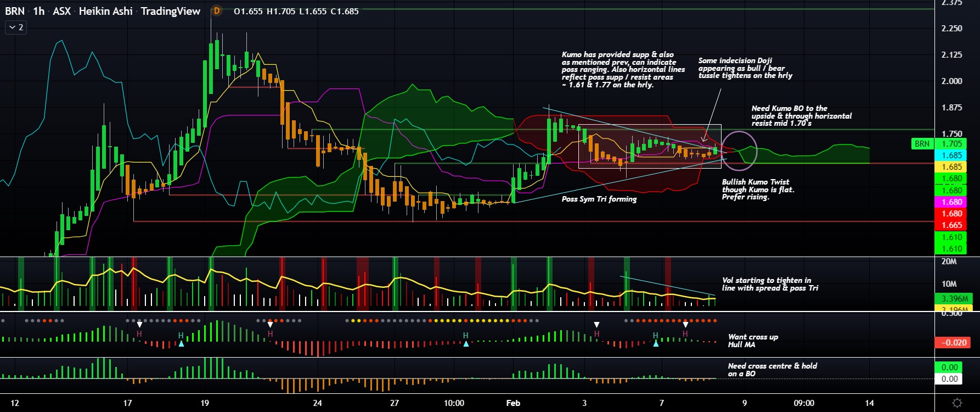
Task: Open chart settings gear icon
Action: click(957, 403)
